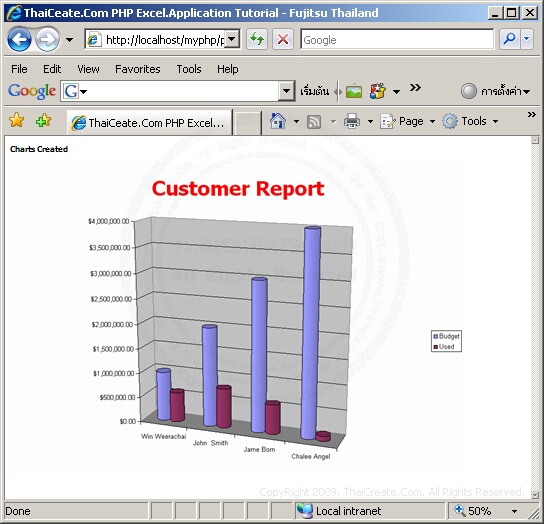Click the Local intranet zone icon

click(x=305, y=511)
